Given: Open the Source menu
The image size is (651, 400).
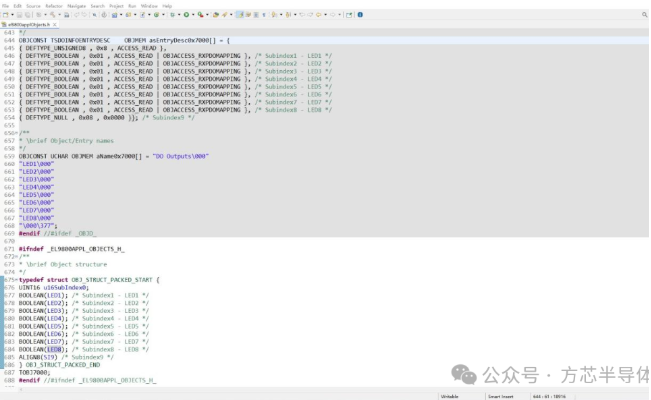Looking at the screenshot, I should (x=33, y=6).
